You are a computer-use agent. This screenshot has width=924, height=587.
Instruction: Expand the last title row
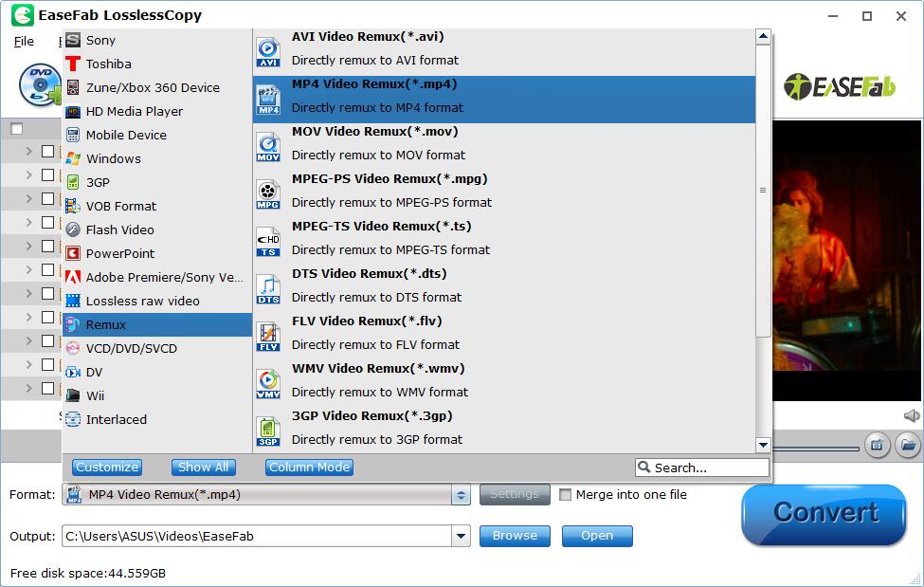pyautogui.click(x=28, y=388)
